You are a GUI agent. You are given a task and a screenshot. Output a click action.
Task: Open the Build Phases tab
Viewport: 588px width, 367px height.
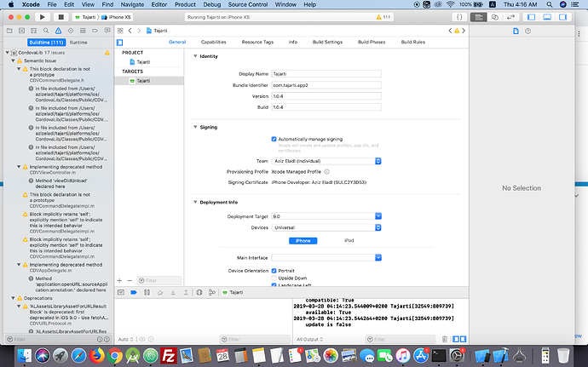(x=372, y=42)
